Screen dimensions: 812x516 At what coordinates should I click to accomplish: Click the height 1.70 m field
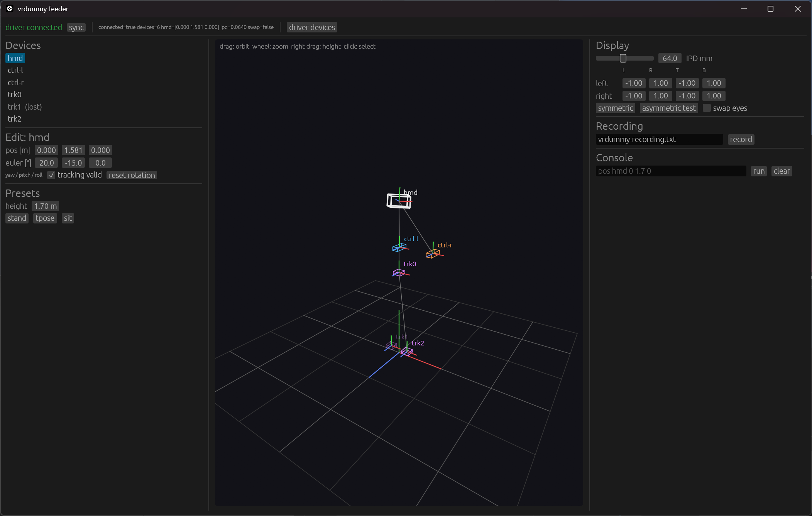pos(45,206)
